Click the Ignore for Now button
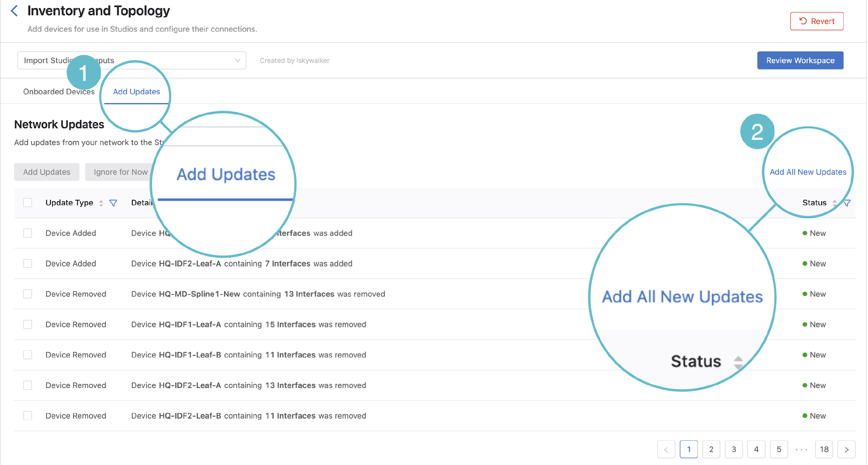Viewport: 868px width, 465px height. click(x=120, y=172)
